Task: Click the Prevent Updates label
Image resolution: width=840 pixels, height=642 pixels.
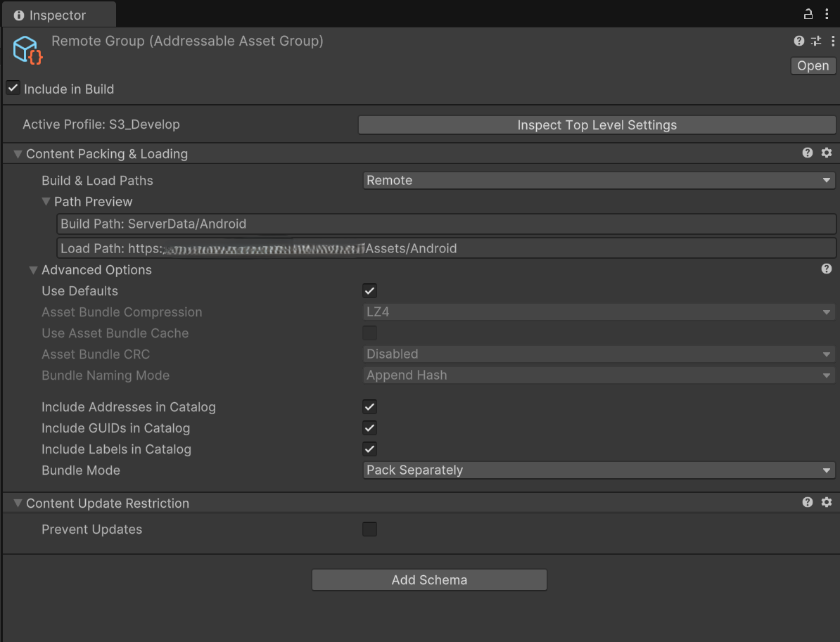Action: 92,529
